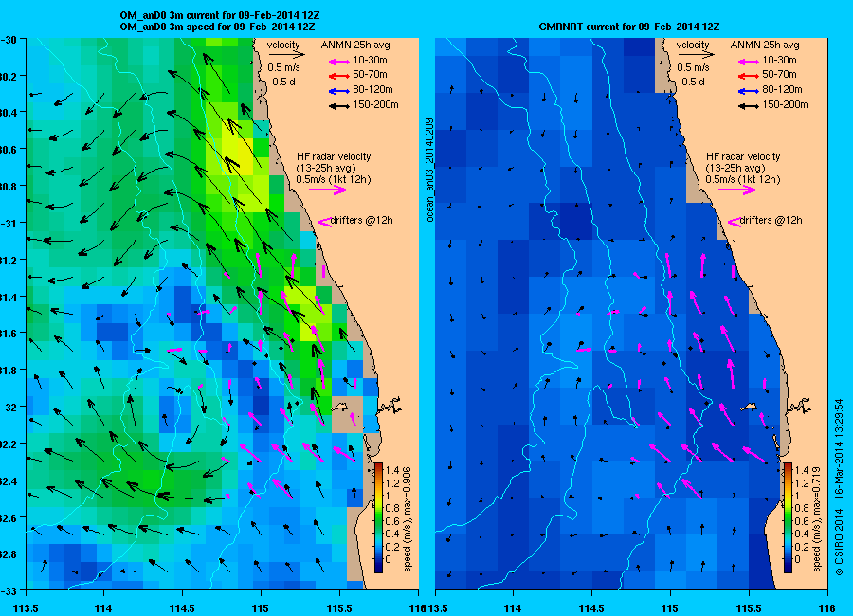Image resolution: width=853 pixels, height=616 pixels.
Task: Click '(13-25h avg)' text in left panel
Action: 325,168
